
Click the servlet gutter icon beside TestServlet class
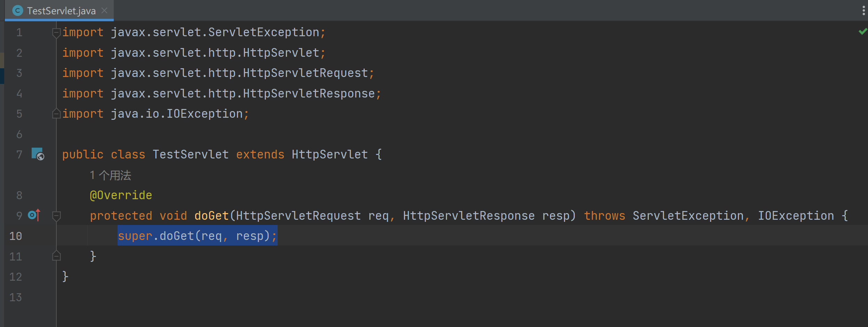pyautogui.click(x=38, y=154)
